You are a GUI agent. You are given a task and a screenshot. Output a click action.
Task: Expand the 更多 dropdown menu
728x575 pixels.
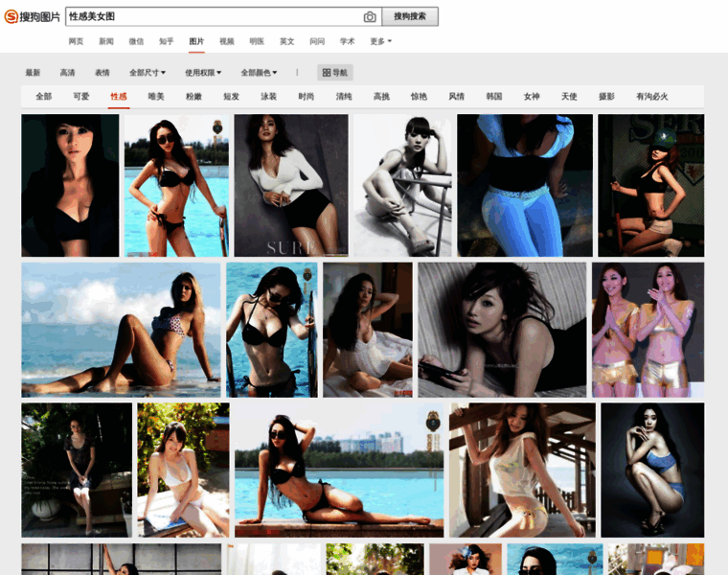coord(380,41)
